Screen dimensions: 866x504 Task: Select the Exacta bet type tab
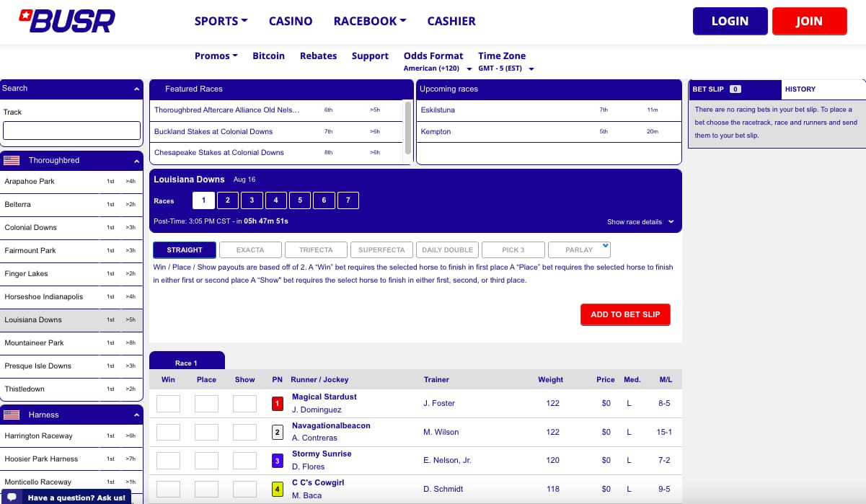coord(250,249)
